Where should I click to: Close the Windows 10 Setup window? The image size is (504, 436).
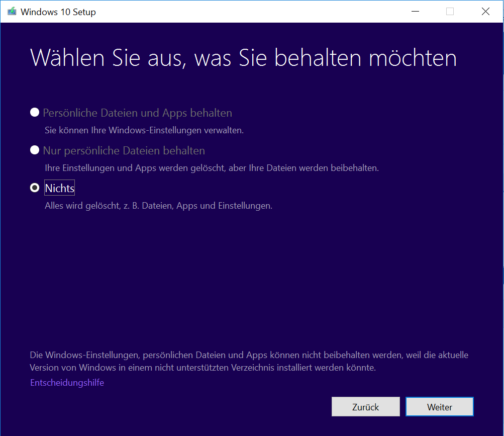coord(486,12)
